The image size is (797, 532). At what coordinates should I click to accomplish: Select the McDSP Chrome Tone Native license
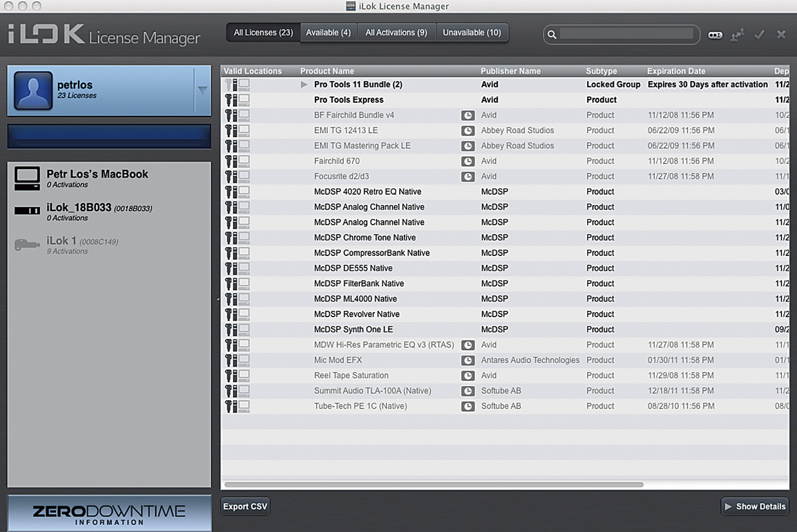(x=505, y=237)
